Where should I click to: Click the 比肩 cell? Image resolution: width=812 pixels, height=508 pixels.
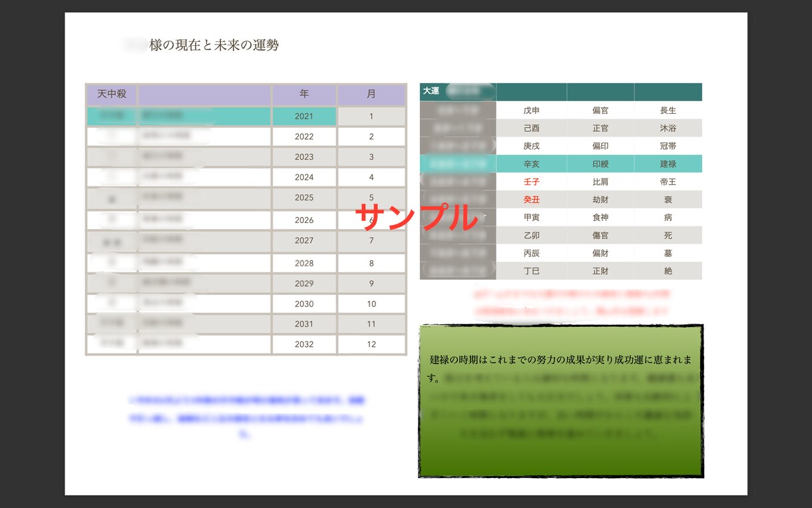pos(600,182)
